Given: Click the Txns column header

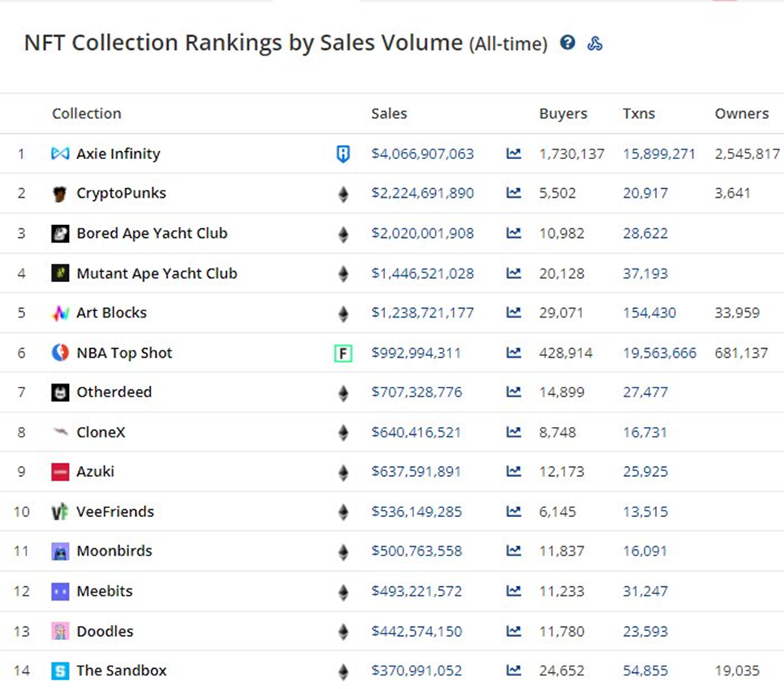Looking at the screenshot, I should [638, 114].
